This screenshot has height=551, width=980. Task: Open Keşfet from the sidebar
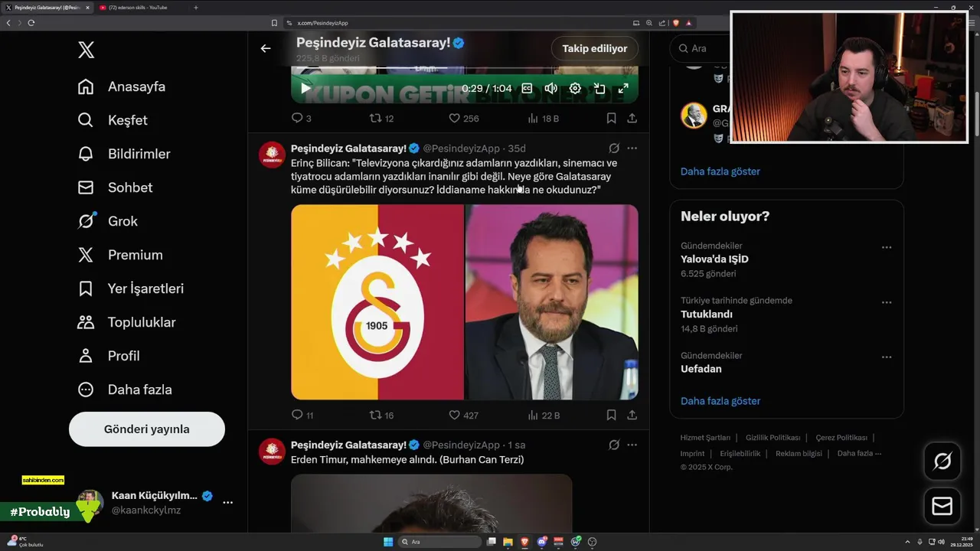click(113, 120)
